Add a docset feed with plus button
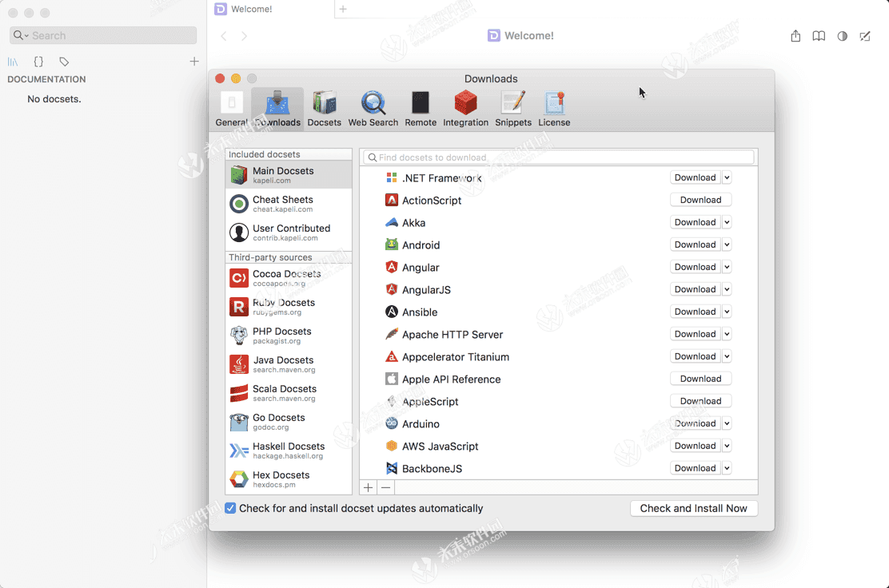889x588 pixels. (x=368, y=487)
